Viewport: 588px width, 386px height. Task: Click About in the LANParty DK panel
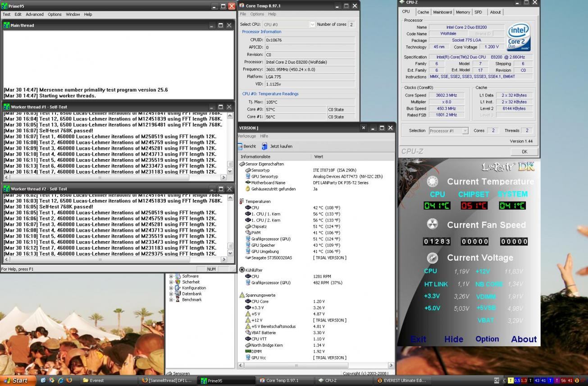524,339
